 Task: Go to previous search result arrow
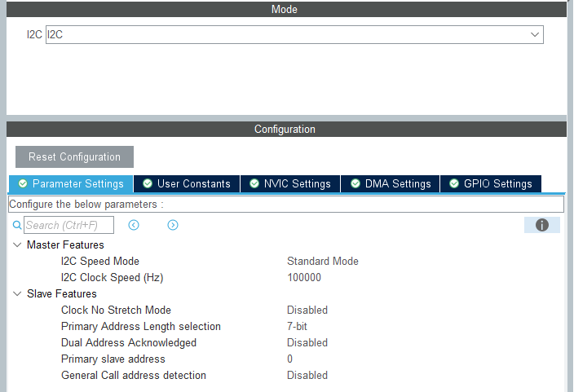tap(134, 225)
